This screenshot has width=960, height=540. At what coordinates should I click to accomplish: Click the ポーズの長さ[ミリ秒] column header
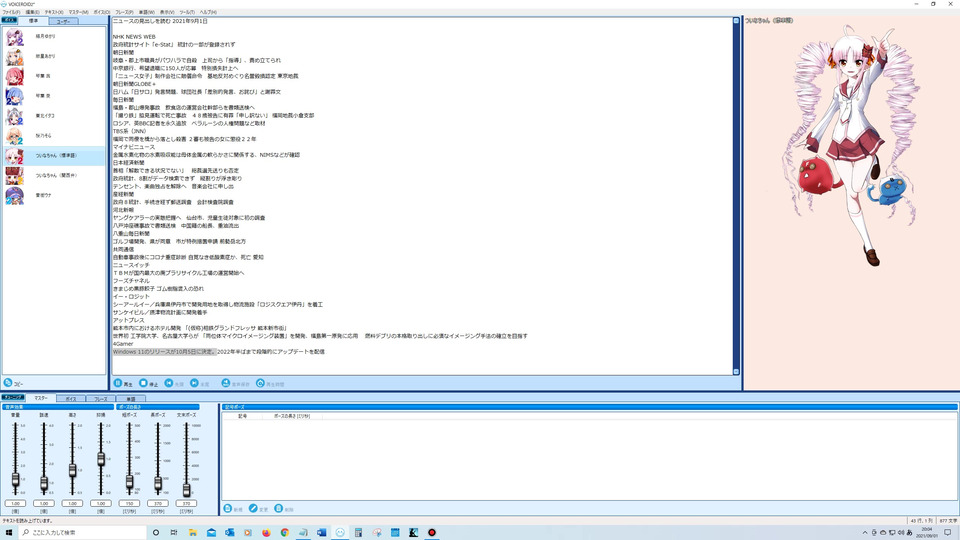(x=291, y=416)
